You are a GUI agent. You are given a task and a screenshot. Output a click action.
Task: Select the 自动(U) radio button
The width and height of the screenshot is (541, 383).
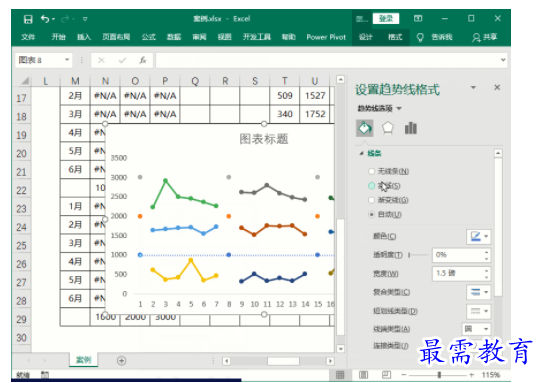coord(372,215)
